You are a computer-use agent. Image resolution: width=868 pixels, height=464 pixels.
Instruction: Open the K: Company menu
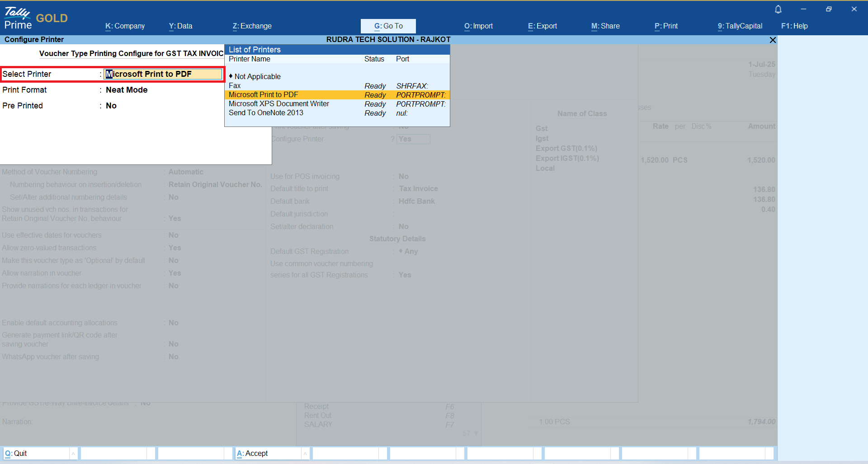click(x=125, y=26)
